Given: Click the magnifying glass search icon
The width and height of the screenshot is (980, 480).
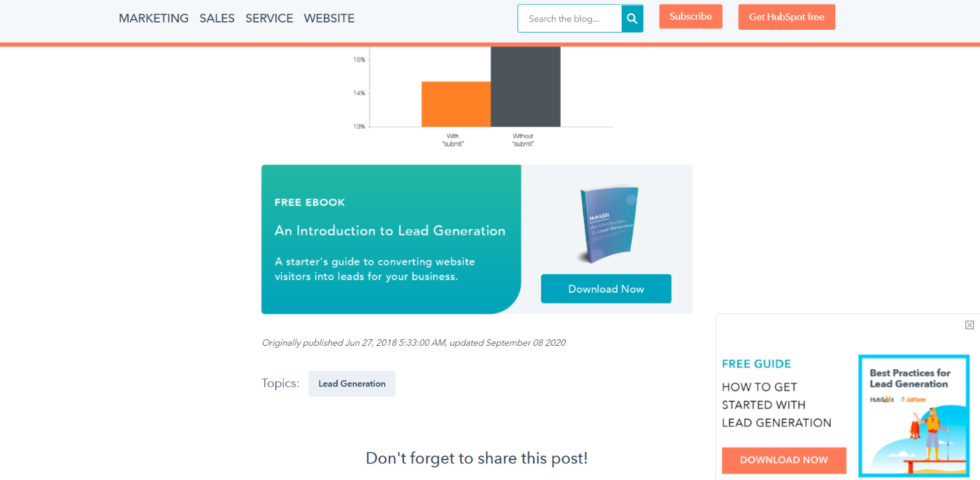Looking at the screenshot, I should [x=631, y=18].
